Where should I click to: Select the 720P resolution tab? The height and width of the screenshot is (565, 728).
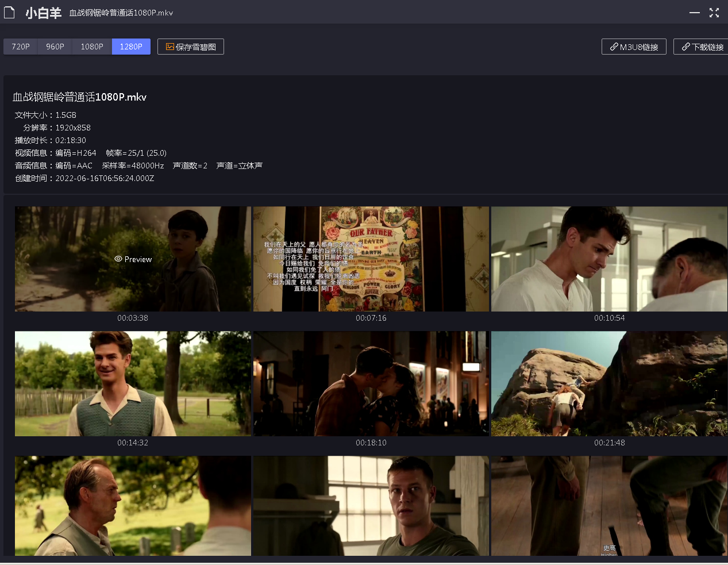pyautogui.click(x=21, y=47)
